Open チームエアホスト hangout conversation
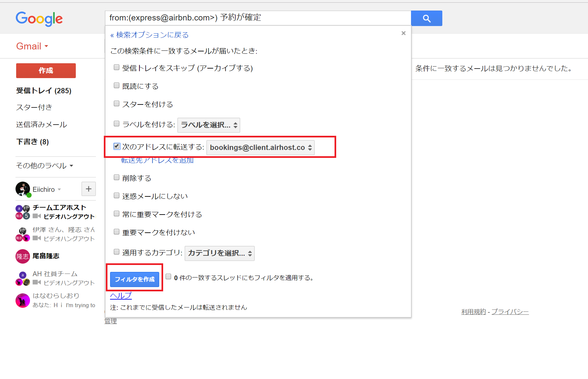 click(x=60, y=208)
